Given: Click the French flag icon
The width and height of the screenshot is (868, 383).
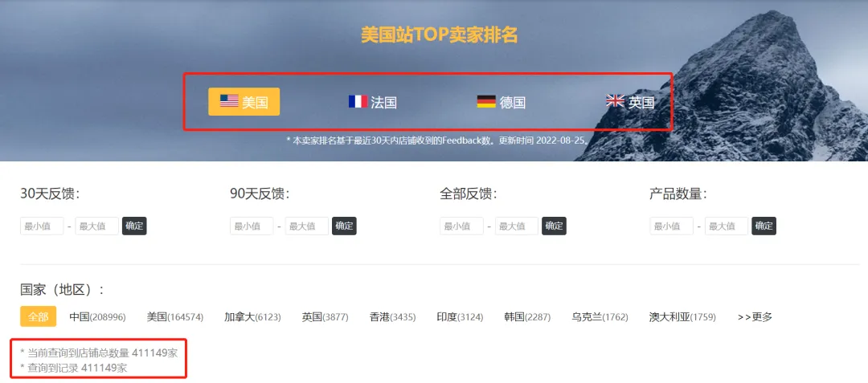Looking at the screenshot, I should pyautogui.click(x=358, y=102).
